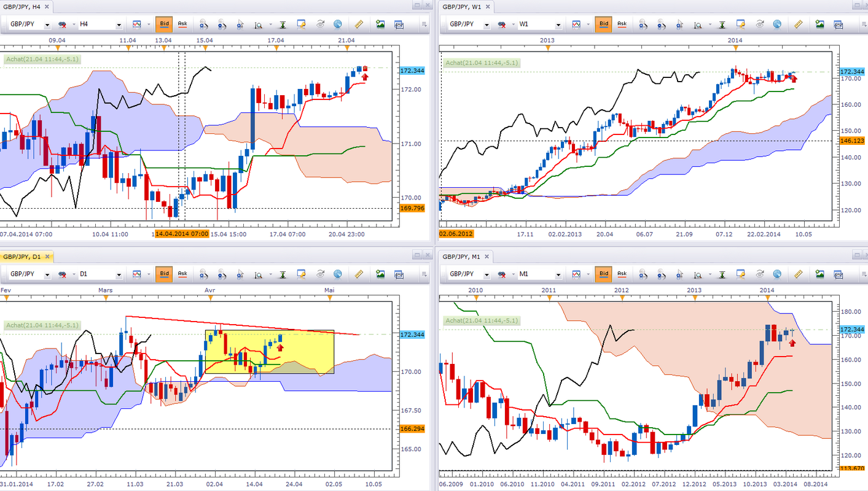This screenshot has height=491, width=868.
Task: Click the annotation note icon in D1 toolbar
Action: (302, 274)
